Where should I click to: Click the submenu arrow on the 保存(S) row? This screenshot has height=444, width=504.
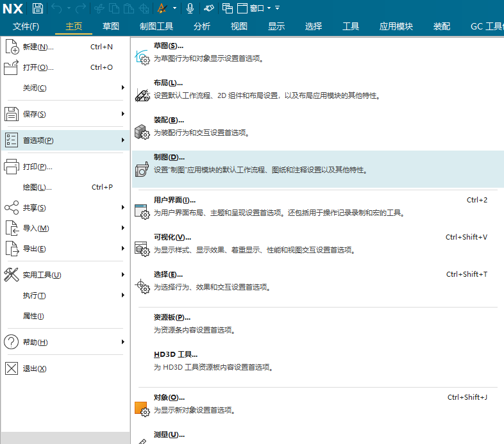click(122, 114)
